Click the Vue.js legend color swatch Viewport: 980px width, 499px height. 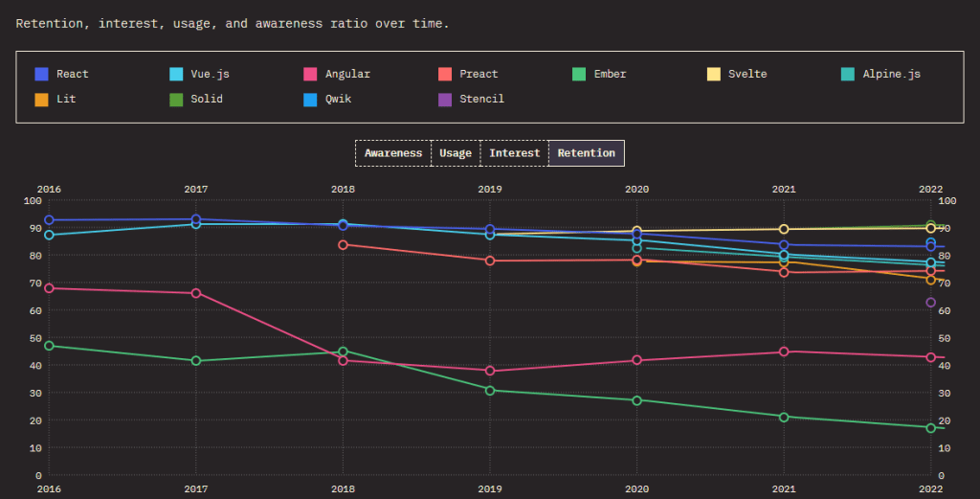(176, 74)
